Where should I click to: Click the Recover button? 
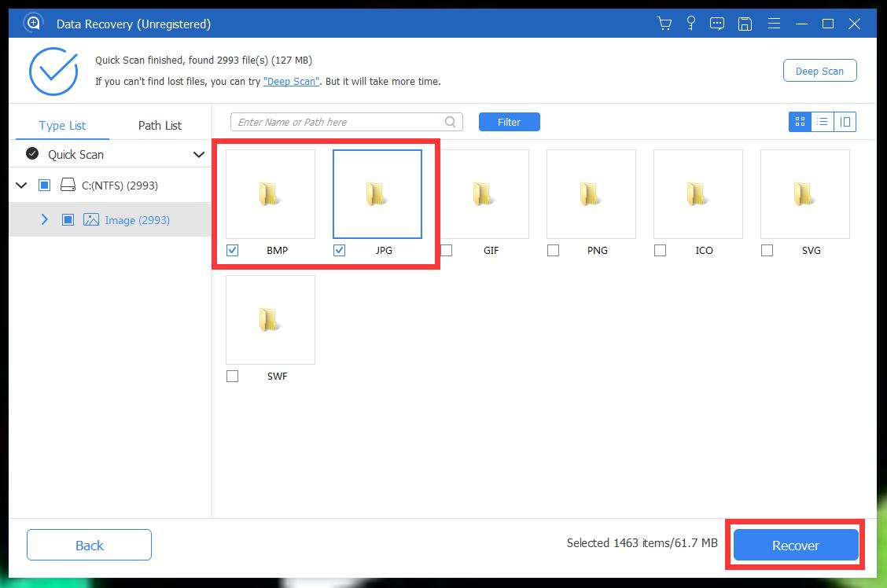795,545
